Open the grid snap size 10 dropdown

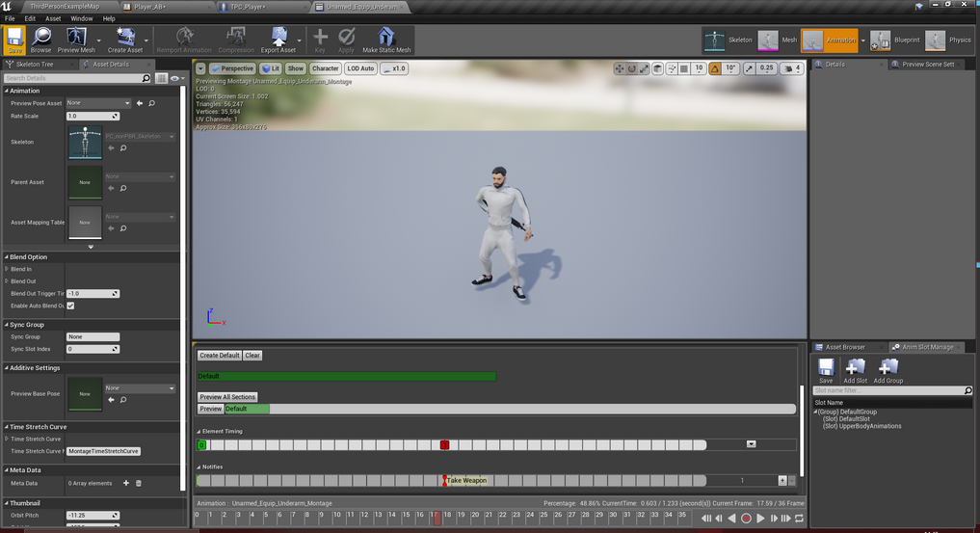699,68
